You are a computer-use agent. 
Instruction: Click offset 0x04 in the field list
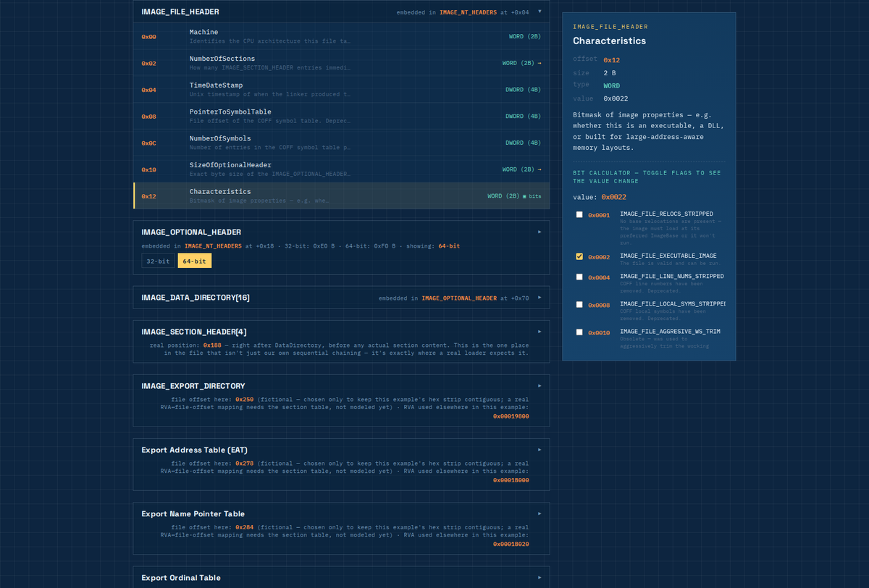click(x=148, y=90)
